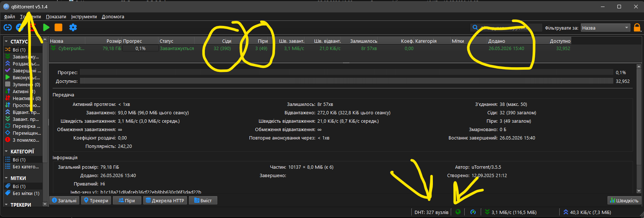Select the 'З помилко...' errored status filter
The height and width of the screenshot is (218, 644).
(23, 140)
